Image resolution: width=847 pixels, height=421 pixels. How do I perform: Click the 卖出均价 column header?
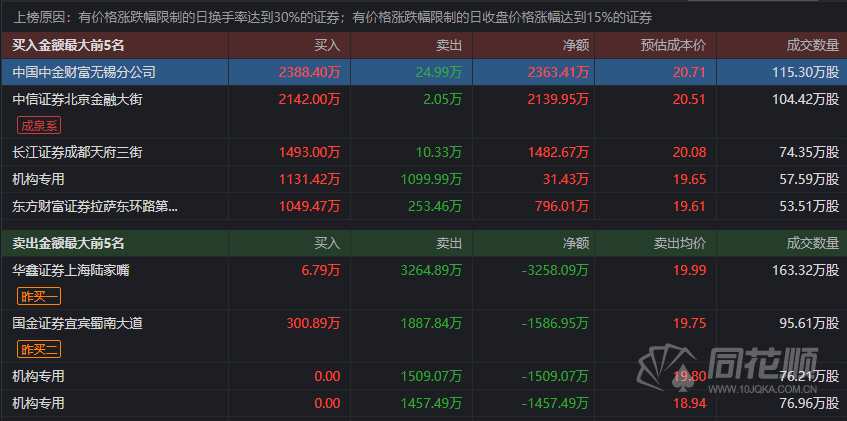[680, 243]
